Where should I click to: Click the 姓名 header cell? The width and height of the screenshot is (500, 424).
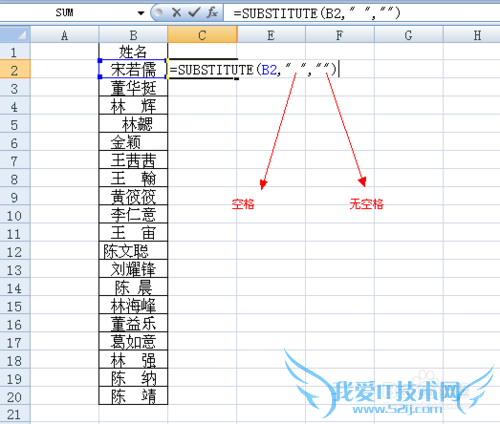(133, 52)
